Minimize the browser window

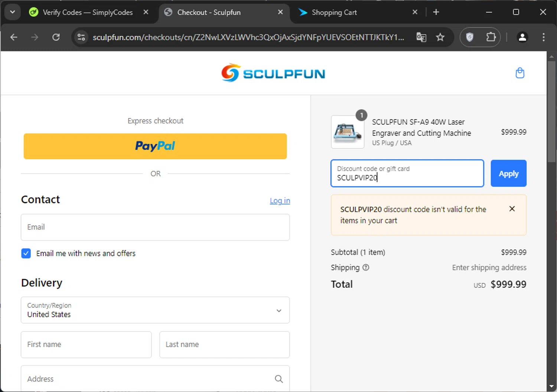[x=489, y=12]
